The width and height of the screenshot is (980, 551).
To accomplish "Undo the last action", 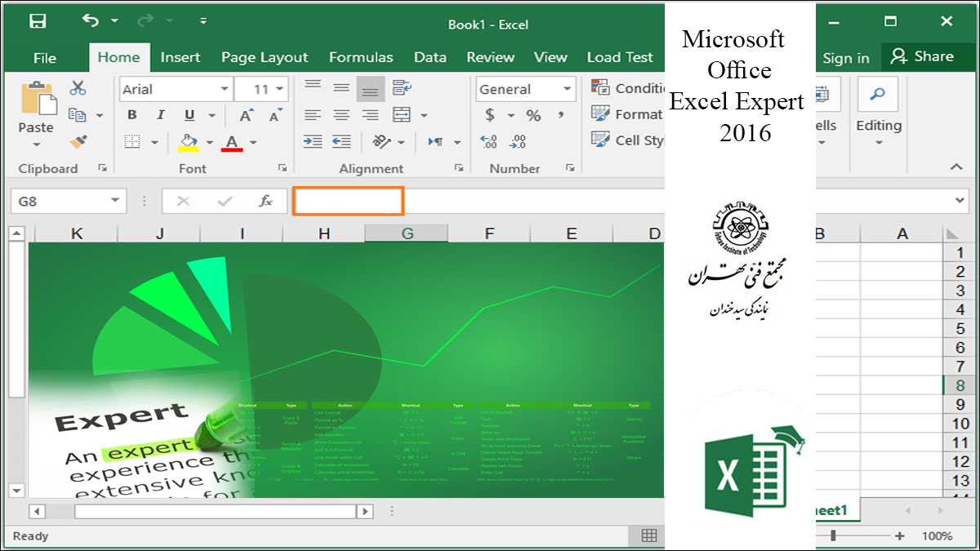I will (x=91, y=21).
